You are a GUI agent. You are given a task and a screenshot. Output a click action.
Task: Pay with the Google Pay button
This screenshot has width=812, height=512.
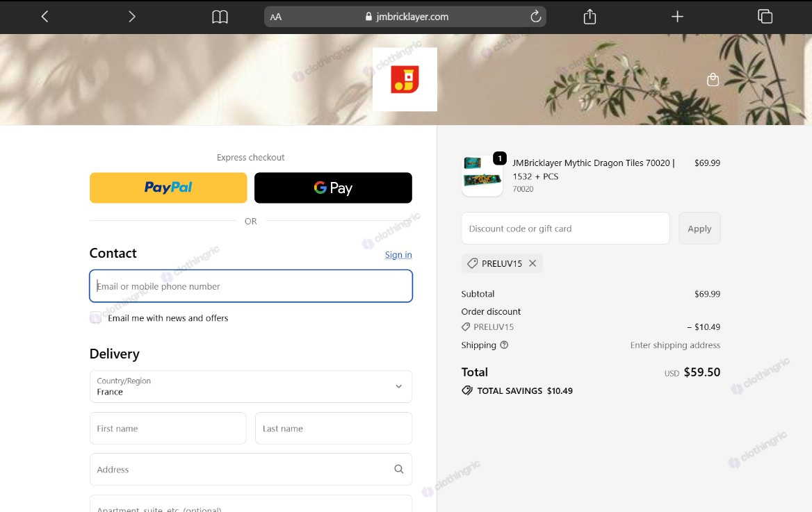point(333,188)
